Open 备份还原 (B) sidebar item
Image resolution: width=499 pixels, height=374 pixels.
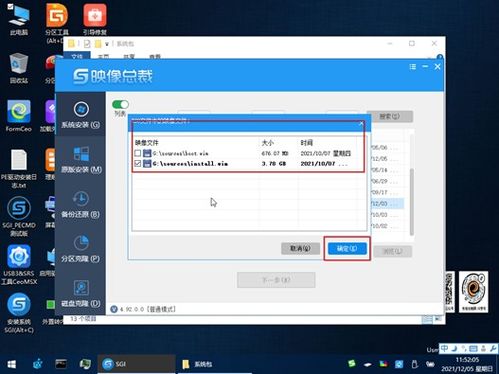tap(81, 204)
